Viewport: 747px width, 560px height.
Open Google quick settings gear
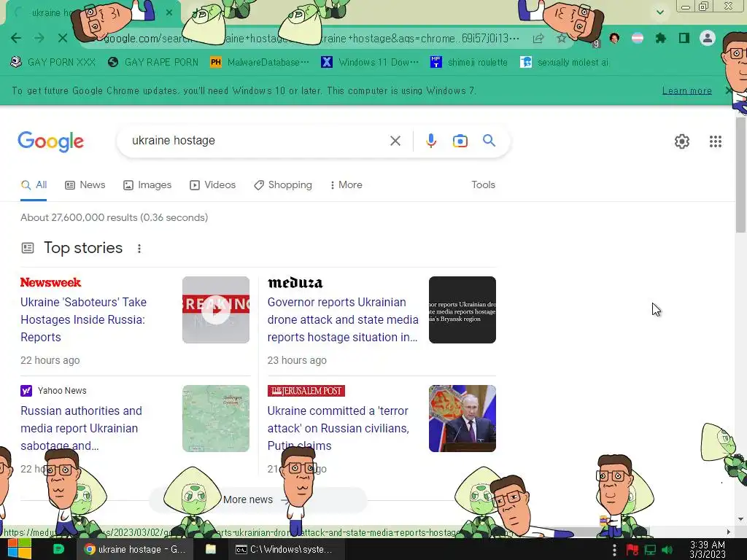tap(682, 141)
